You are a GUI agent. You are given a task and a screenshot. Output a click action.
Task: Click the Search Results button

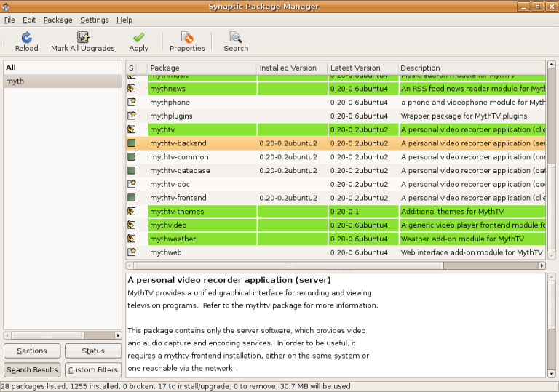click(x=32, y=370)
